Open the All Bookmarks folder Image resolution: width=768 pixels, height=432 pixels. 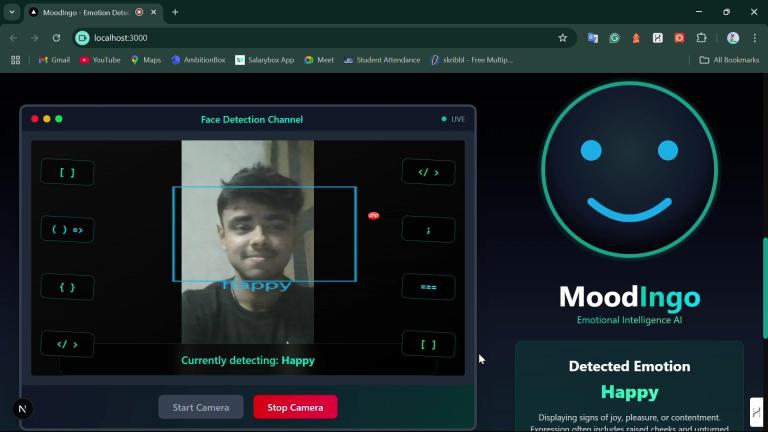(x=729, y=60)
